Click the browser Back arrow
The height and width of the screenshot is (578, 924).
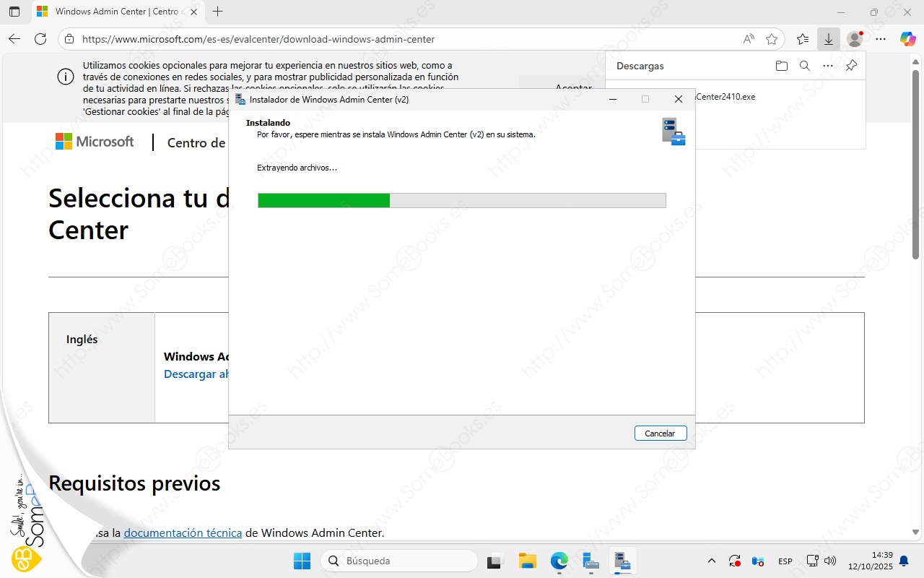pos(14,39)
